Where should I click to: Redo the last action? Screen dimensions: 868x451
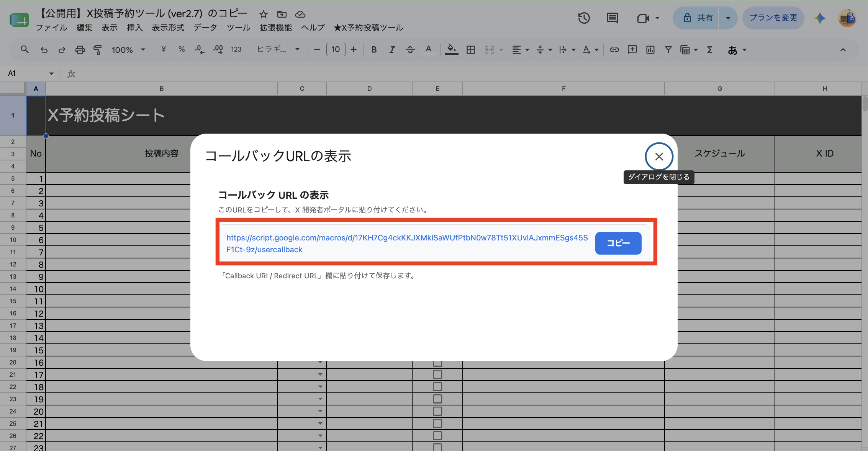[x=62, y=50]
